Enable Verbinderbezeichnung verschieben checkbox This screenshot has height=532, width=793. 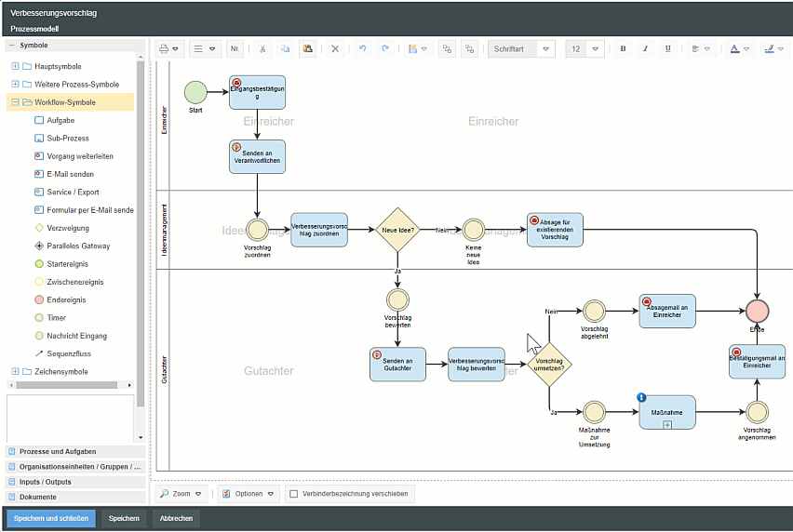click(293, 494)
